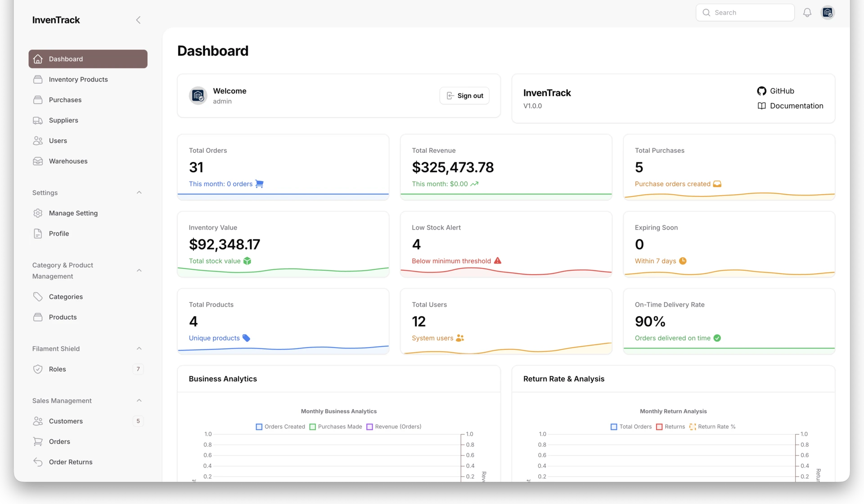Collapse the sidebar with the chevron arrow
The width and height of the screenshot is (864, 504).
pos(138,20)
